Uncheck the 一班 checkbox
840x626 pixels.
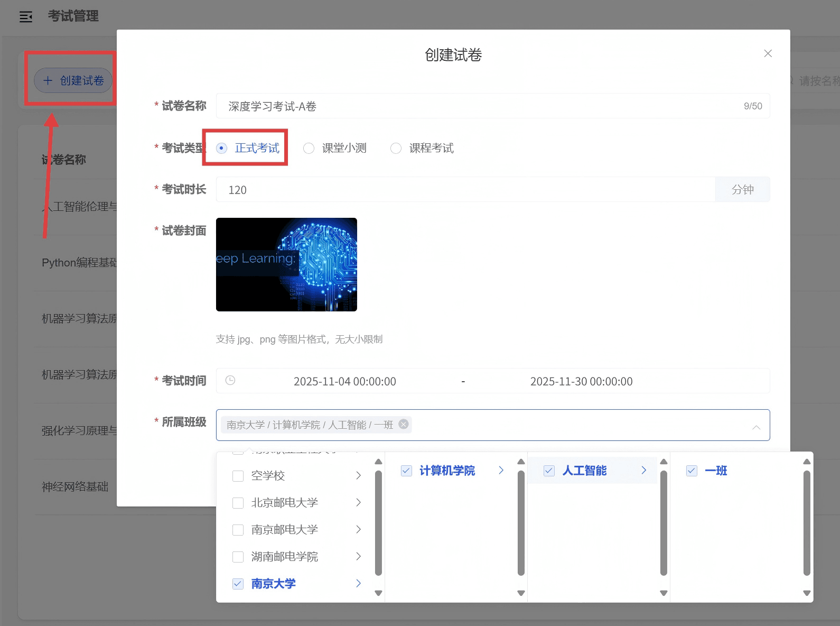[x=692, y=471]
